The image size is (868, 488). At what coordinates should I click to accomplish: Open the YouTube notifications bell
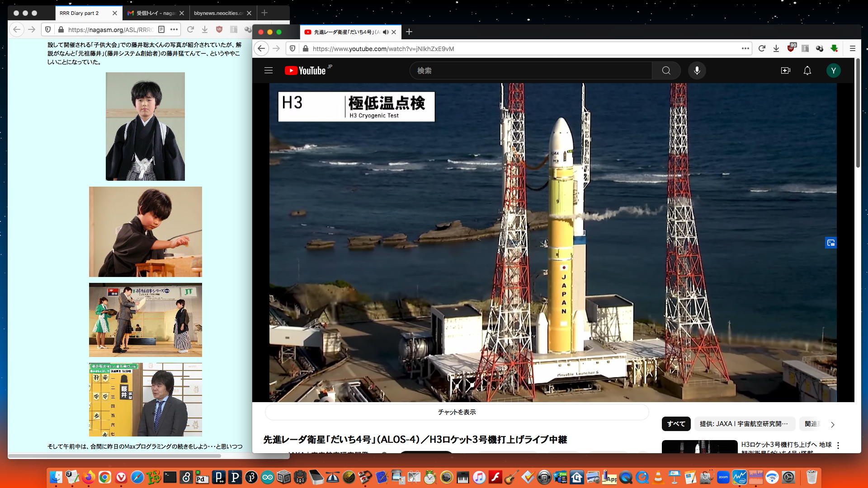[x=807, y=70]
